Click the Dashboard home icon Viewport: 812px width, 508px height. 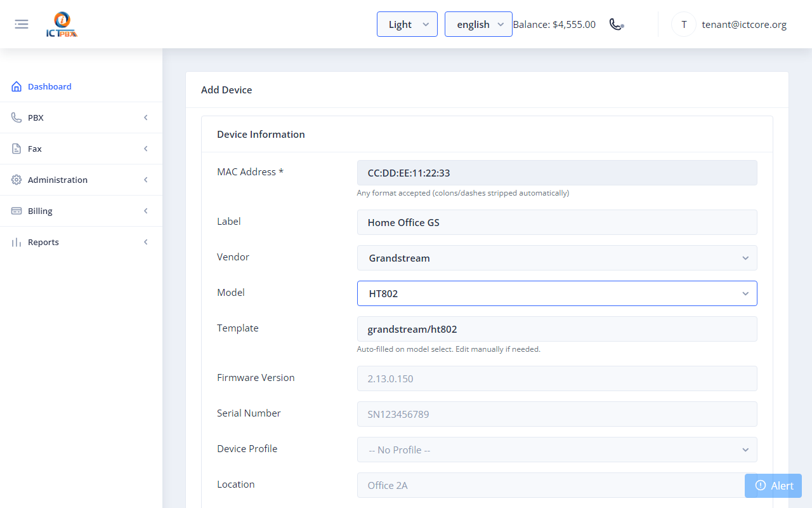click(x=16, y=86)
